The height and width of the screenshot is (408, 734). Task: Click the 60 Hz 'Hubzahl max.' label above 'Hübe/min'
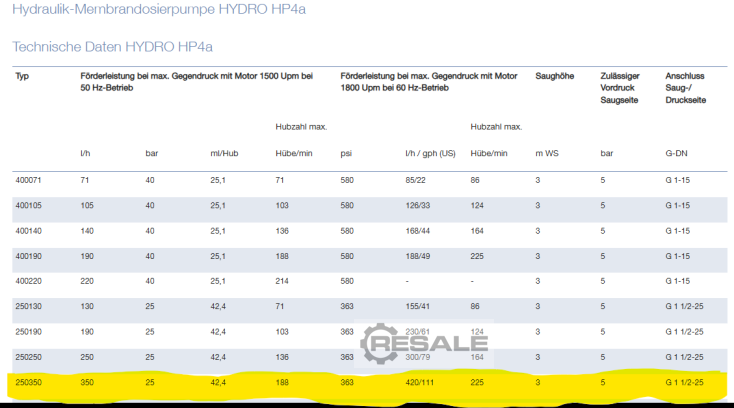(496, 127)
